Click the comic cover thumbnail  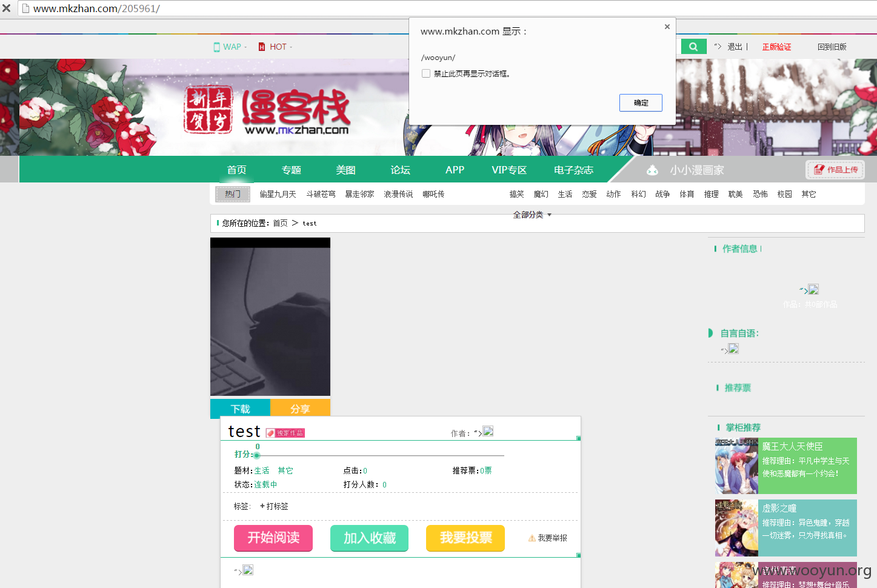coord(270,316)
